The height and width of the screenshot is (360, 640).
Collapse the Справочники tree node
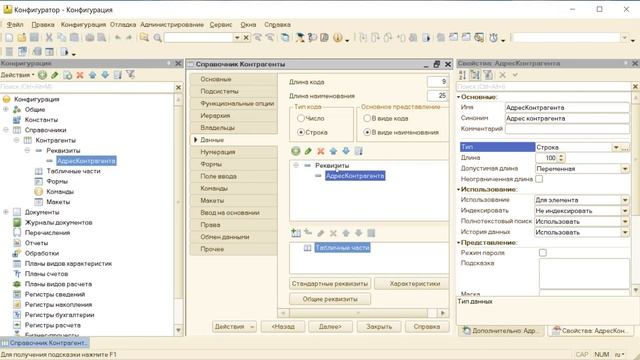pos(6,130)
